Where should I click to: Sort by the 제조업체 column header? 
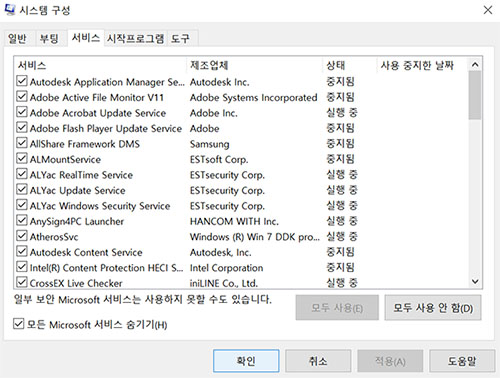click(x=254, y=65)
